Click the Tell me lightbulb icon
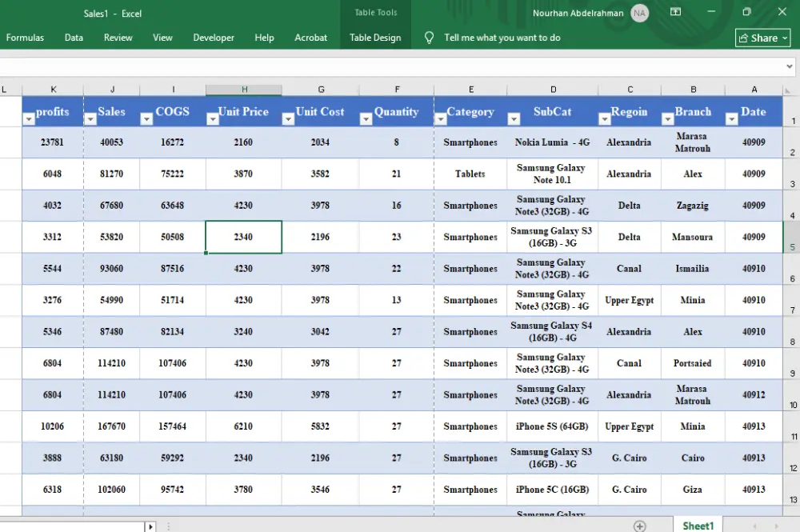 429,38
